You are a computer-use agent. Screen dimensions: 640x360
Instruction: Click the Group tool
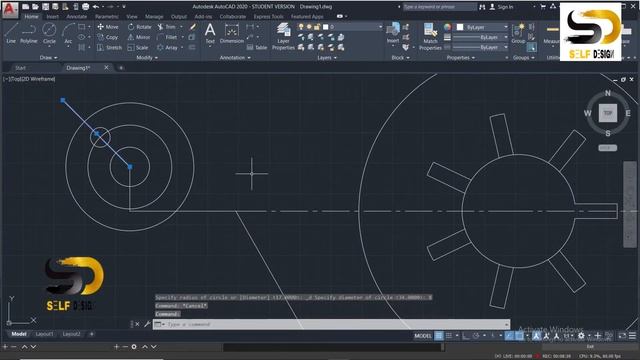point(518,33)
